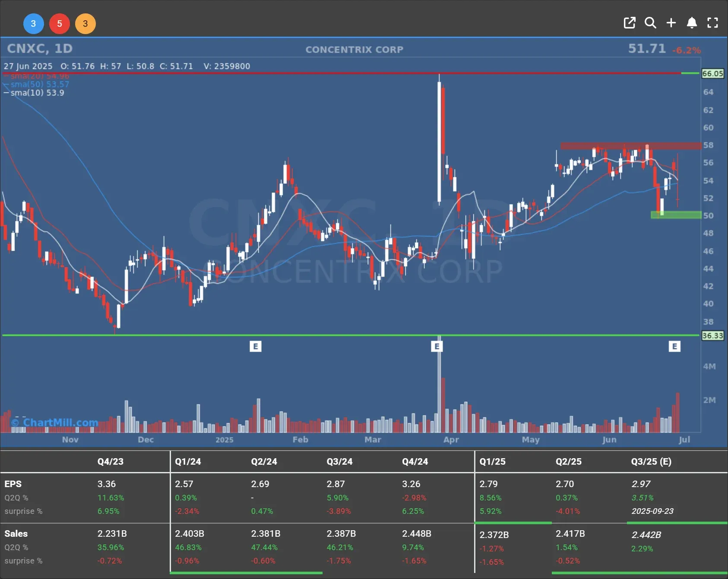Click the sales surprise value -1.75%

339,561
